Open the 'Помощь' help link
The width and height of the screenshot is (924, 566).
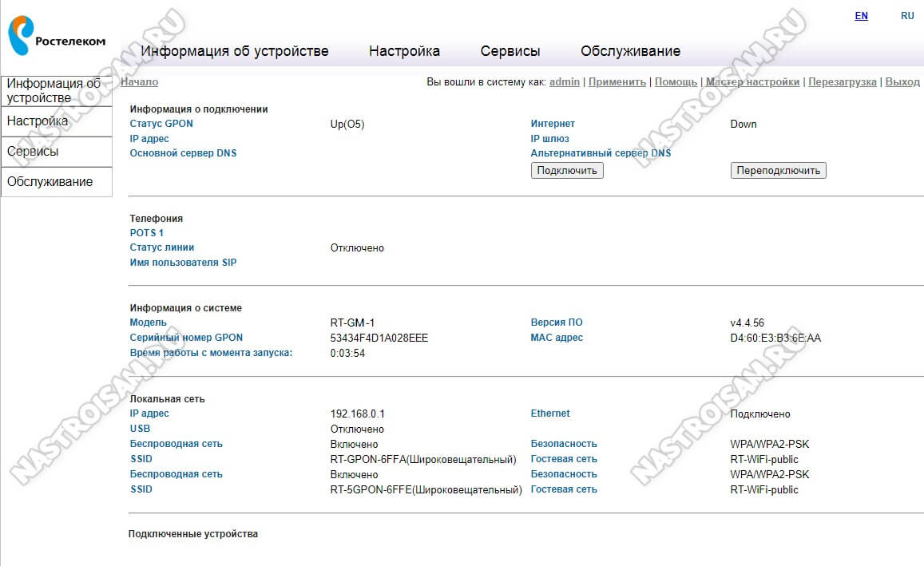coord(676,82)
